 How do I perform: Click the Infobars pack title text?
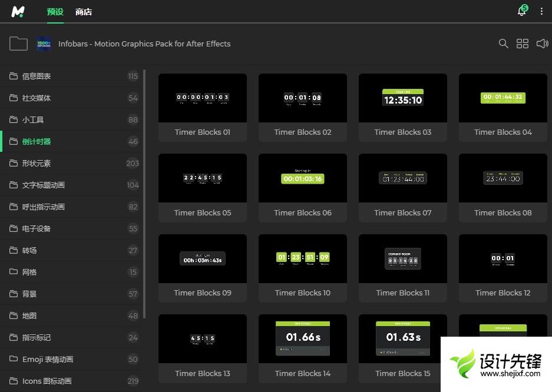tap(144, 44)
